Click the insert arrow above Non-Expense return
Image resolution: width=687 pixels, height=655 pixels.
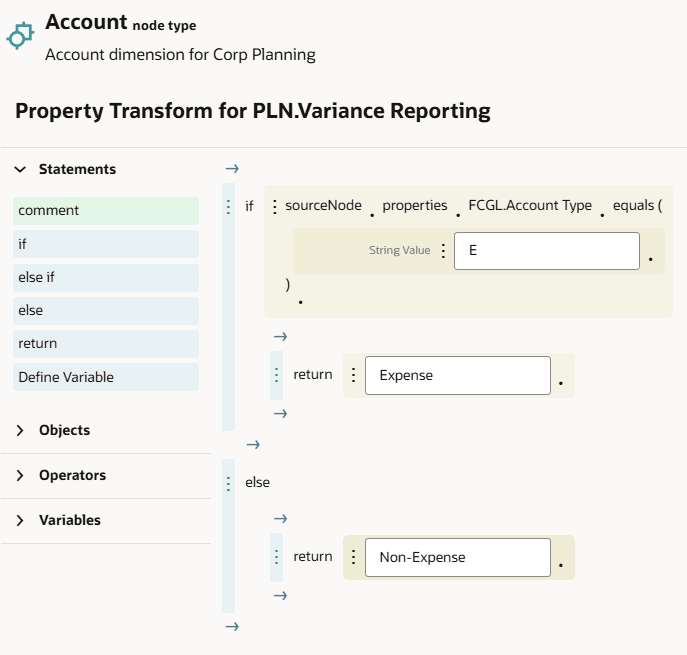click(x=280, y=519)
